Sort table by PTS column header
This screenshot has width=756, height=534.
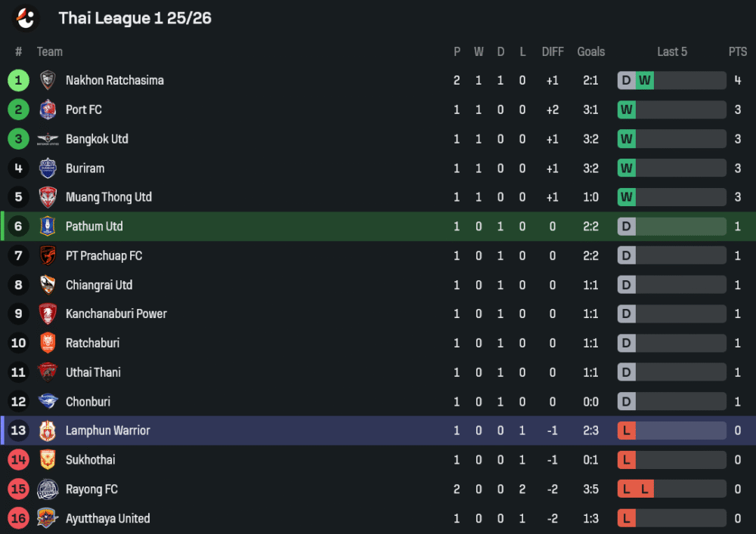[737, 51]
